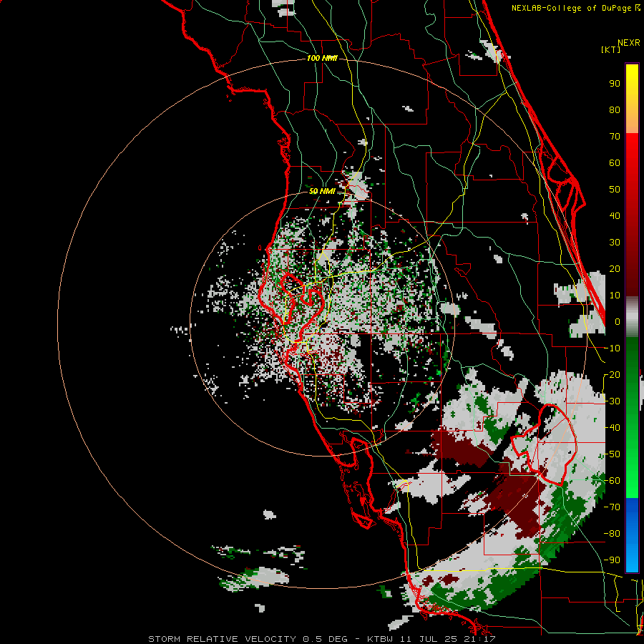Click the [KT] units label
This screenshot has height=644, width=644.
[611, 49]
